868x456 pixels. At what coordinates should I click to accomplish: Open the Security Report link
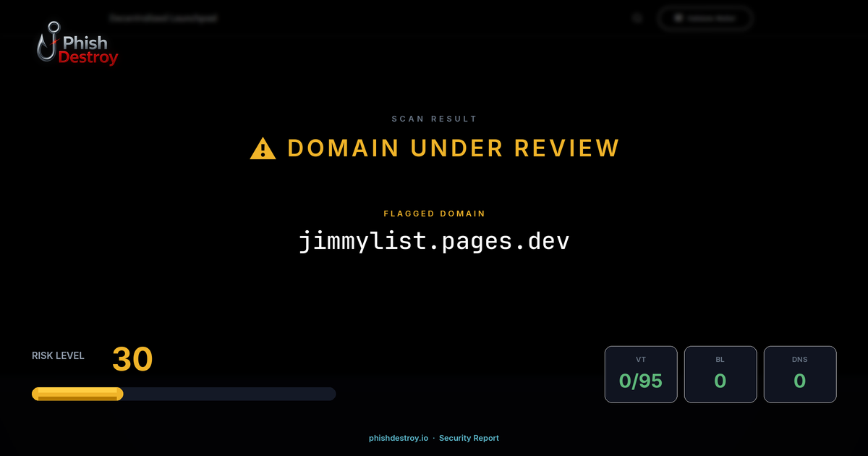(469, 438)
